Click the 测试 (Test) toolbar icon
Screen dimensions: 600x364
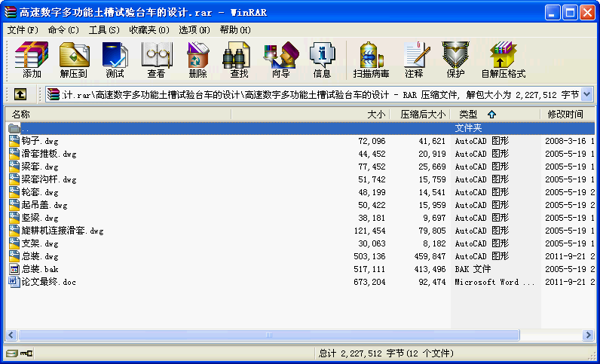115,55
